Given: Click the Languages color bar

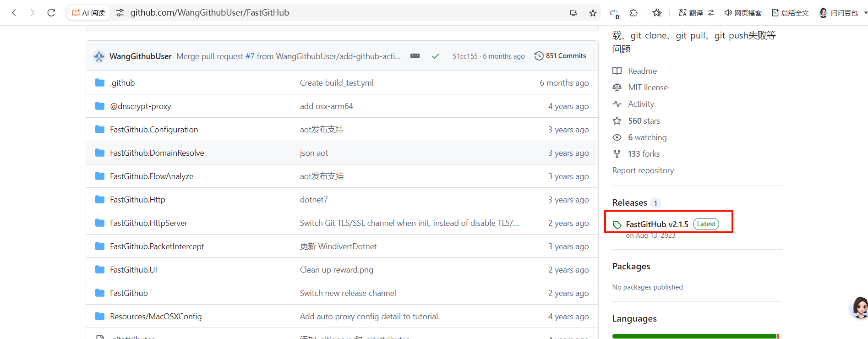Looking at the screenshot, I should tap(694, 336).
